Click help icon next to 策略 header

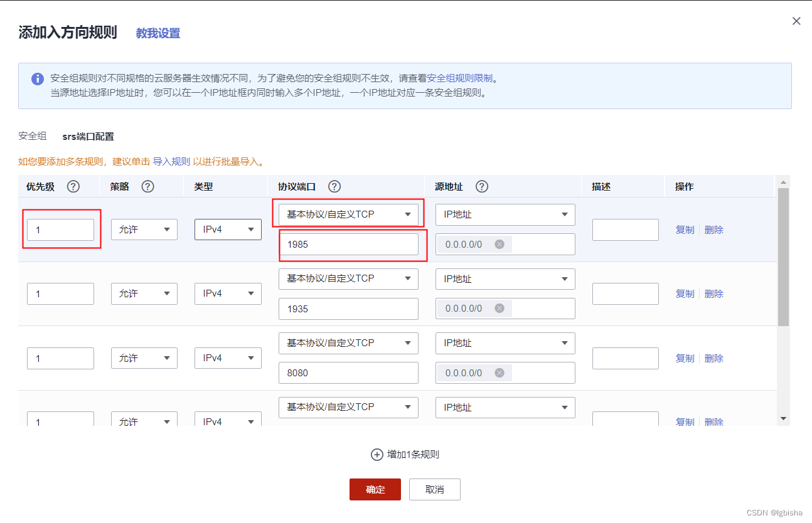click(x=147, y=187)
